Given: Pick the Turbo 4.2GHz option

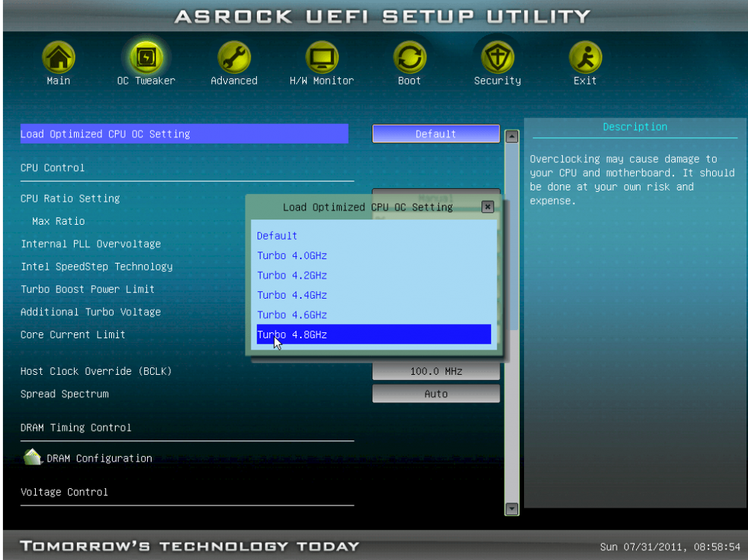Looking at the screenshot, I should point(292,276).
